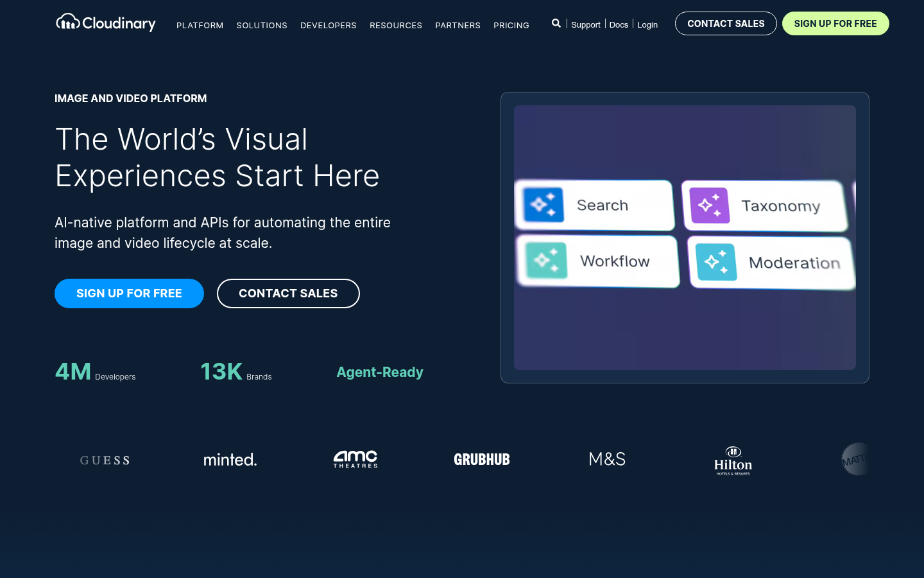
Task: Click the purple Taxonomy sparkle icon
Action: (710, 206)
